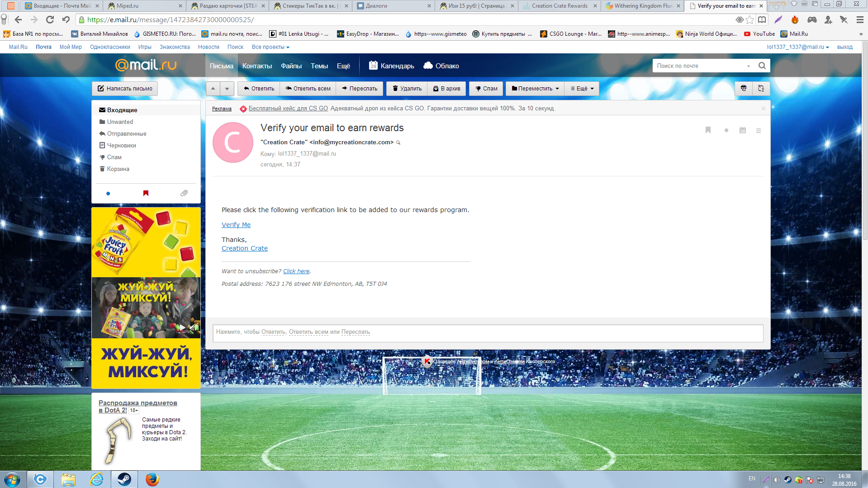Screen dimensions: 868x488
Task: Click the purple feather extension icon
Action: [x=778, y=20]
